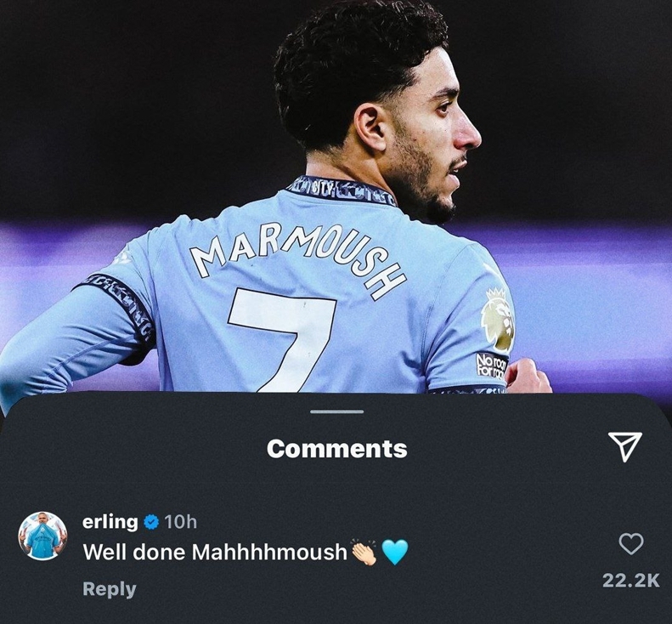Click the CITY text on the jersey collar
The height and width of the screenshot is (624, 672).
(319, 188)
